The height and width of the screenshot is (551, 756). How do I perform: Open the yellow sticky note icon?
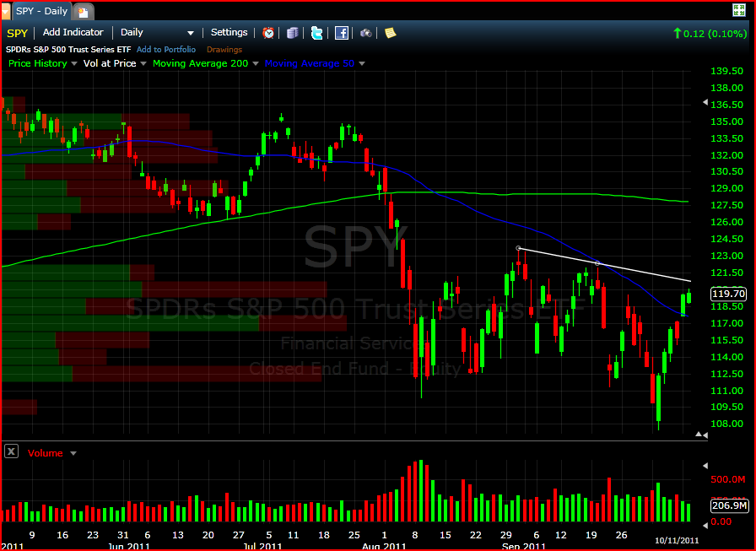390,33
